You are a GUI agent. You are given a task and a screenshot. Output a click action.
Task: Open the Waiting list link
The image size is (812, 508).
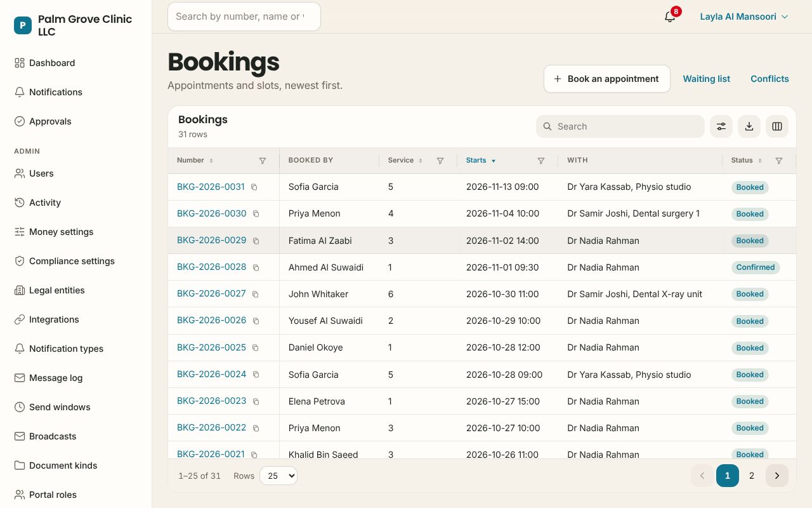coord(706,79)
